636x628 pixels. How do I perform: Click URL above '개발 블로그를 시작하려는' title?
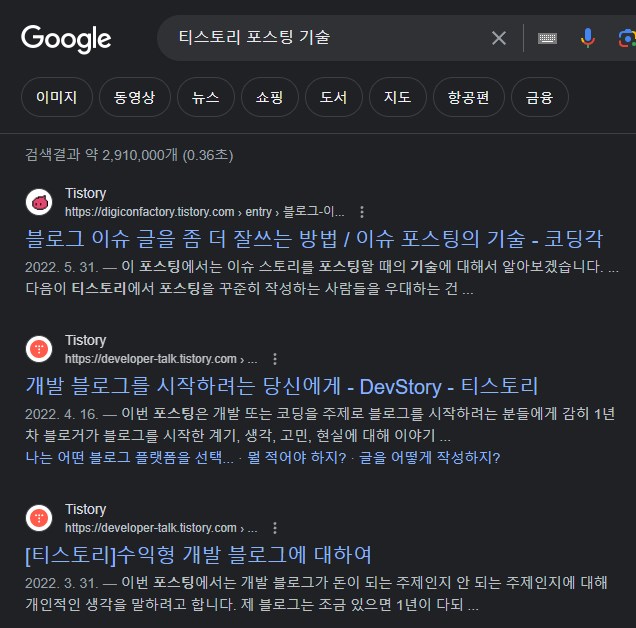point(161,359)
